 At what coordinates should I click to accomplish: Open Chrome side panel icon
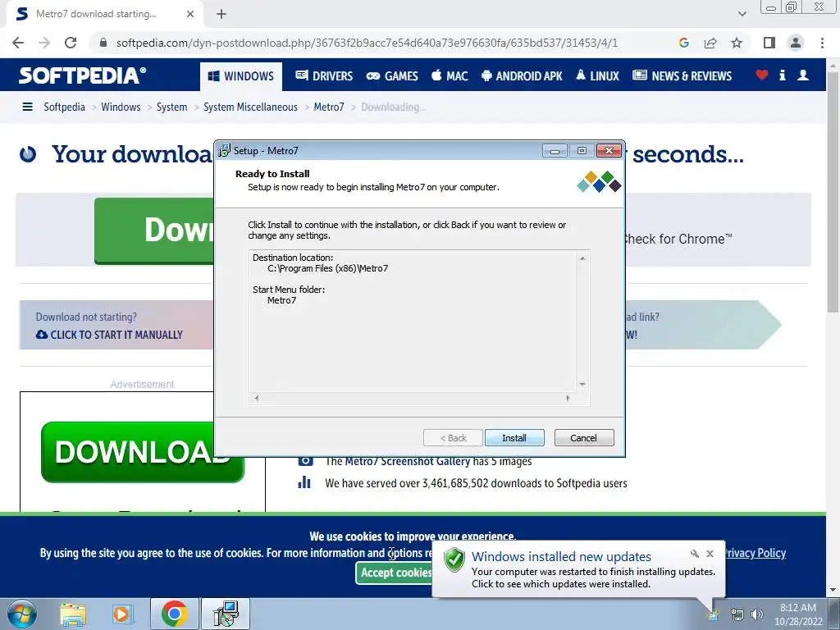pyautogui.click(x=769, y=43)
